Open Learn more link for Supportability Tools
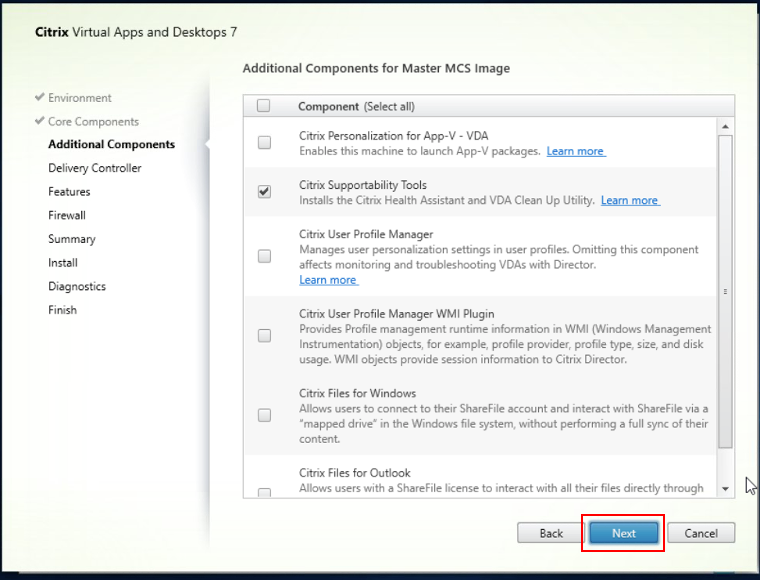The height and width of the screenshot is (580, 760). [629, 200]
